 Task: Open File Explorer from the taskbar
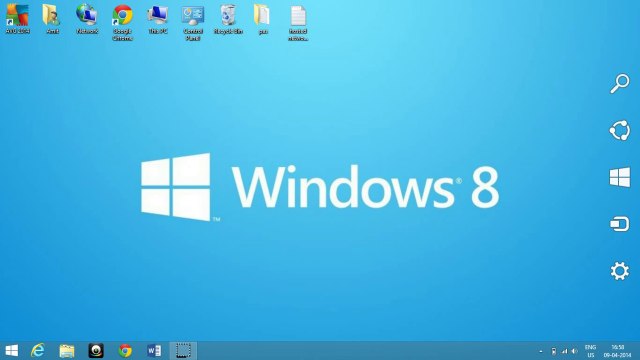[67, 351]
